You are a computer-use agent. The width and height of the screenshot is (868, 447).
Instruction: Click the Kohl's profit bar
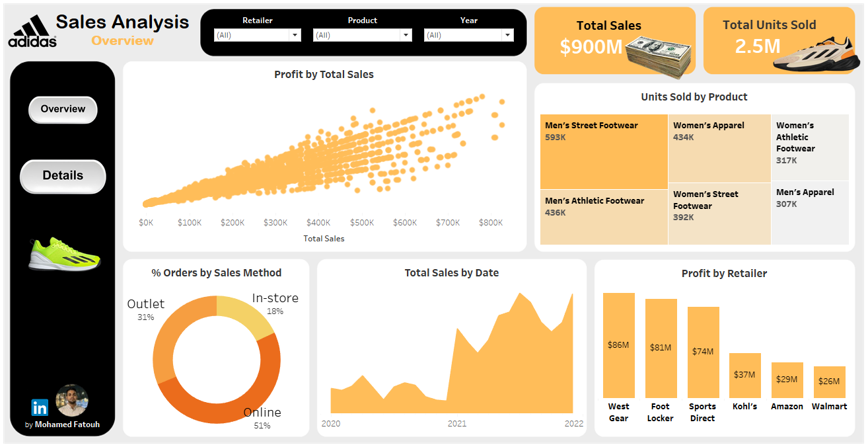point(745,375)
